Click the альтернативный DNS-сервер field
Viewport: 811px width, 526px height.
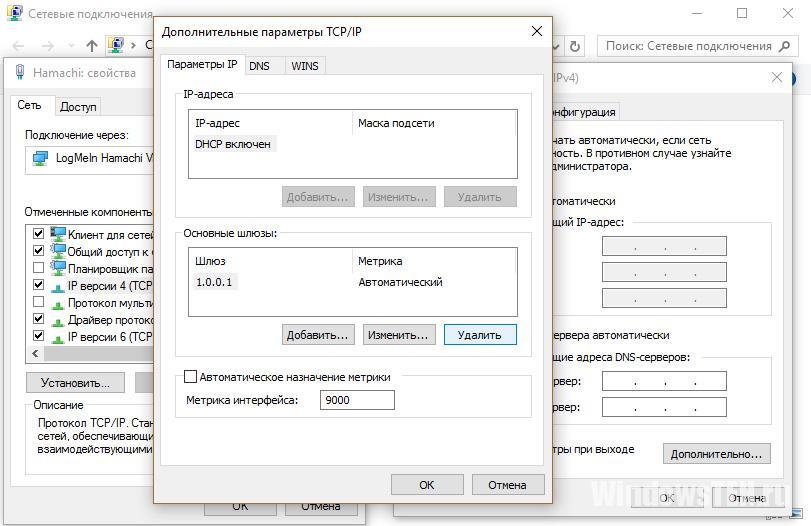click(664, 407)
